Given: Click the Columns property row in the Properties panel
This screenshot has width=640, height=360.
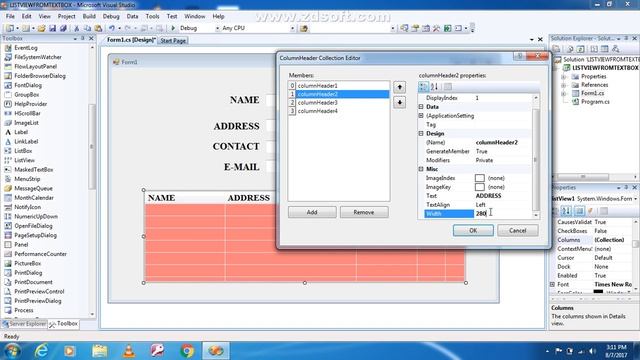Looking at the screenshot, I should [593, 240].
